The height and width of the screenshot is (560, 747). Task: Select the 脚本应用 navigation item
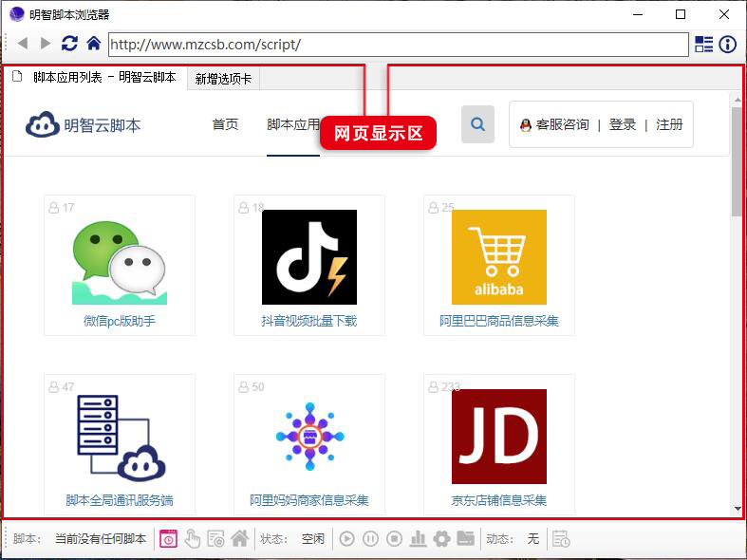(293, 124)
